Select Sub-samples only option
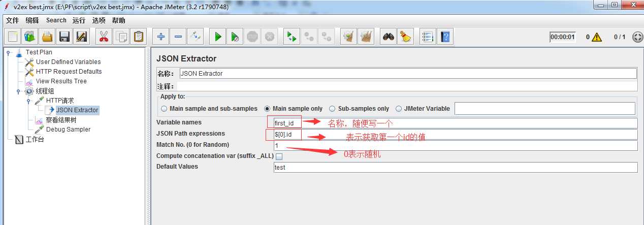The width and height of the screenshot is (644, 225). (x=359, y=109)
